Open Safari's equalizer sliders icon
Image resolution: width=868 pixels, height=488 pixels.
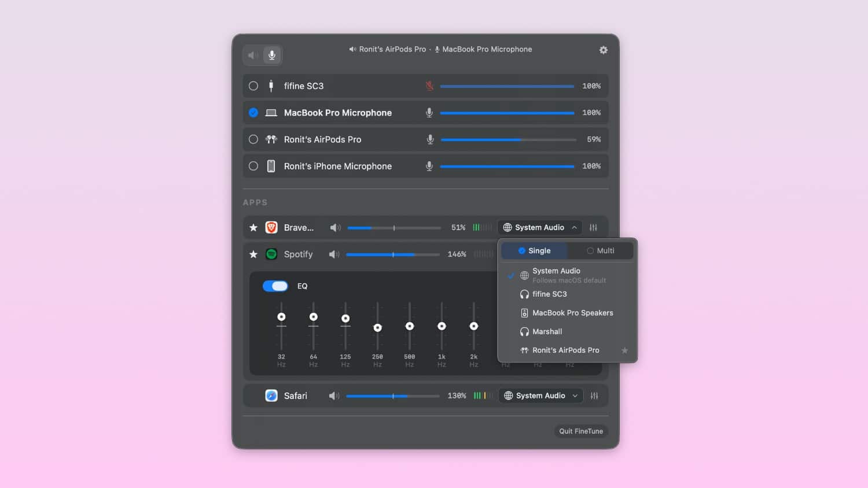click(x=594, y=396)
